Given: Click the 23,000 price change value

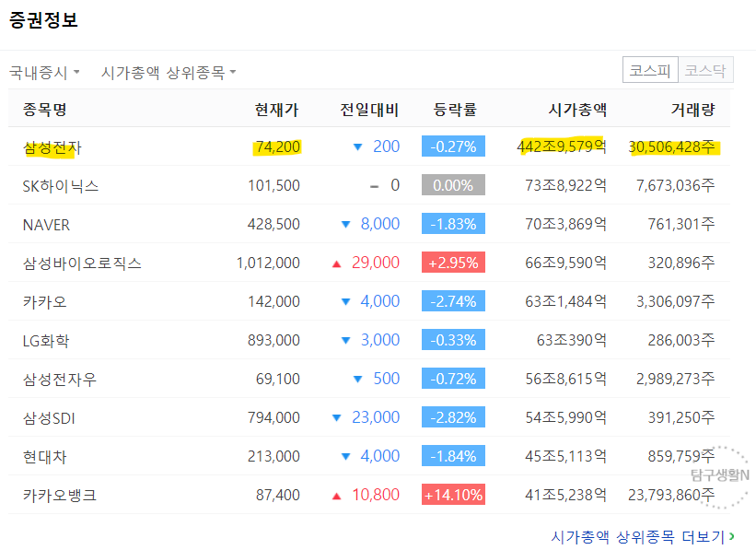Looking at the screenshot, I should point(376,417).
